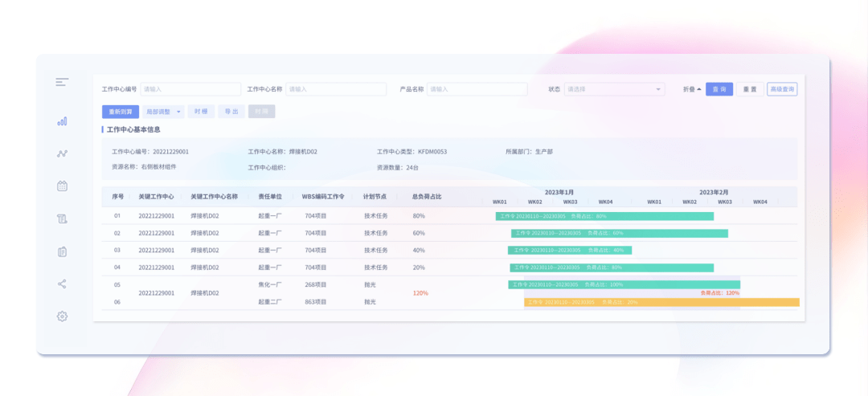The width and height of the screenshot is (868, 396).
Task: Click the red 负荷占比: 120% label in Gantt chart
Action: (719, 293)
